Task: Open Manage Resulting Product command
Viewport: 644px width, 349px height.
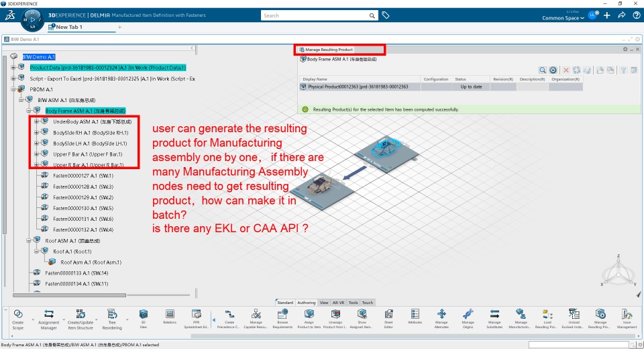Action: point(600,319)
